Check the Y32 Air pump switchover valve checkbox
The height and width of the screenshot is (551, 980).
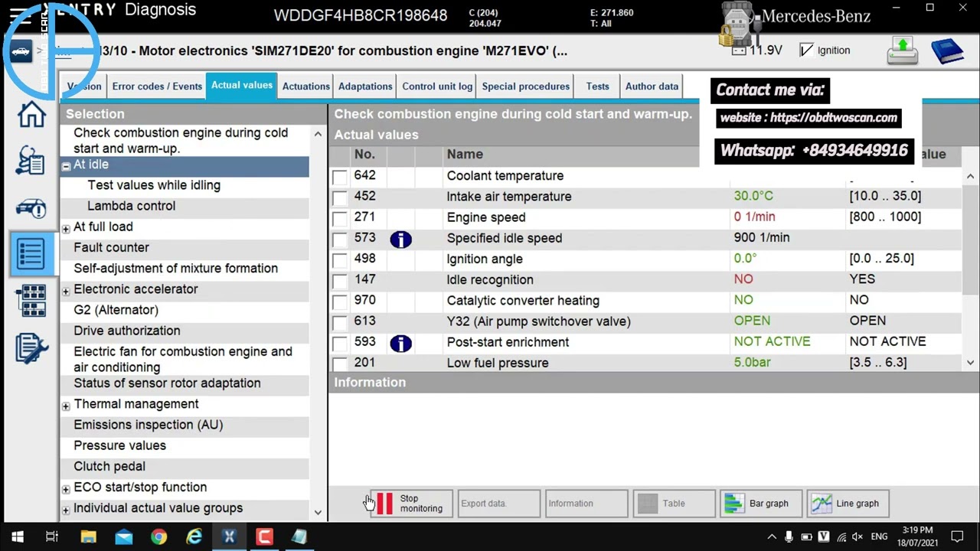point(340,322)
